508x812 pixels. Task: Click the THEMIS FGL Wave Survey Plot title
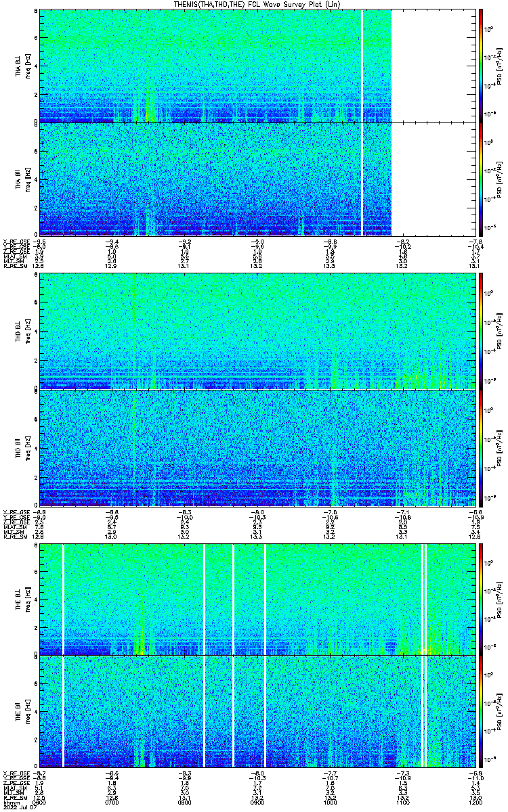(257, 4)
